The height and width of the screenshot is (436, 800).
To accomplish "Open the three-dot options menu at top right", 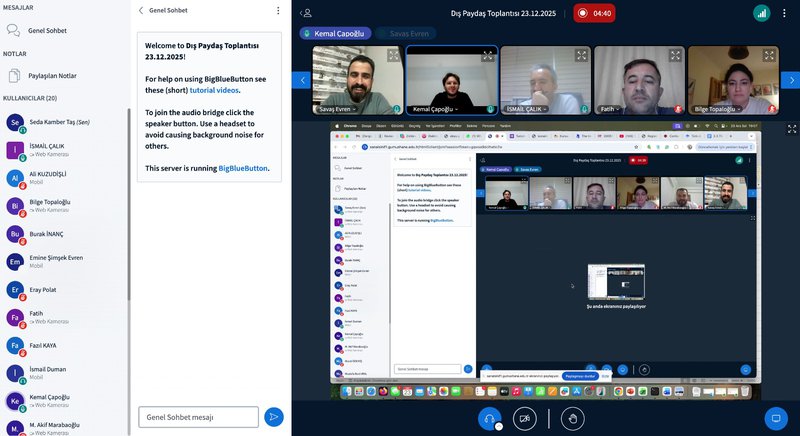I will pos(786,13).
